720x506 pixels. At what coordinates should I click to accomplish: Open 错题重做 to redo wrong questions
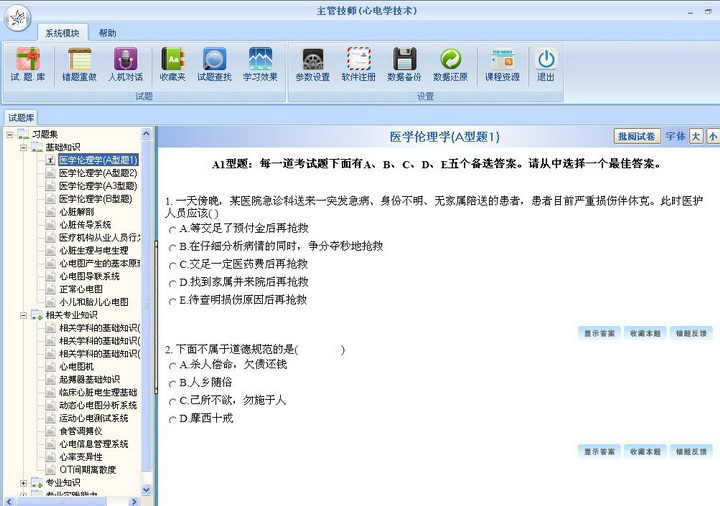point(79,64)
